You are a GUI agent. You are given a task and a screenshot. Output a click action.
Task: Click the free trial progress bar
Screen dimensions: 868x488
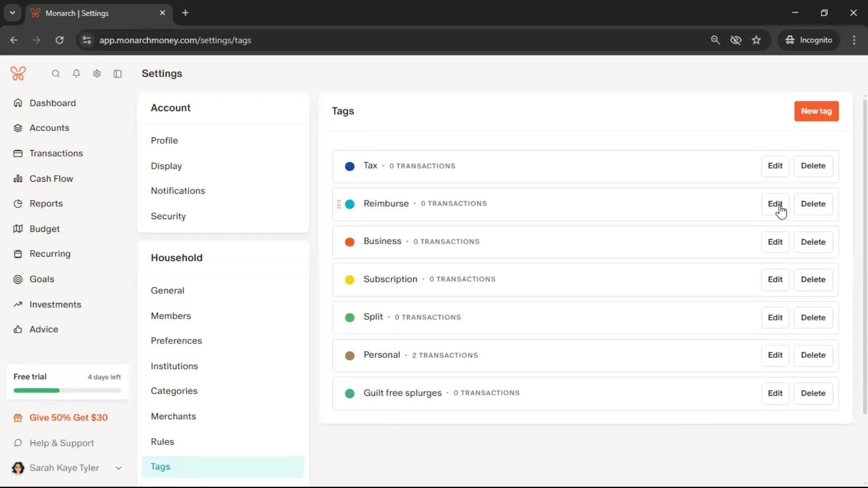pyautogui.click(x=67, y=390)
